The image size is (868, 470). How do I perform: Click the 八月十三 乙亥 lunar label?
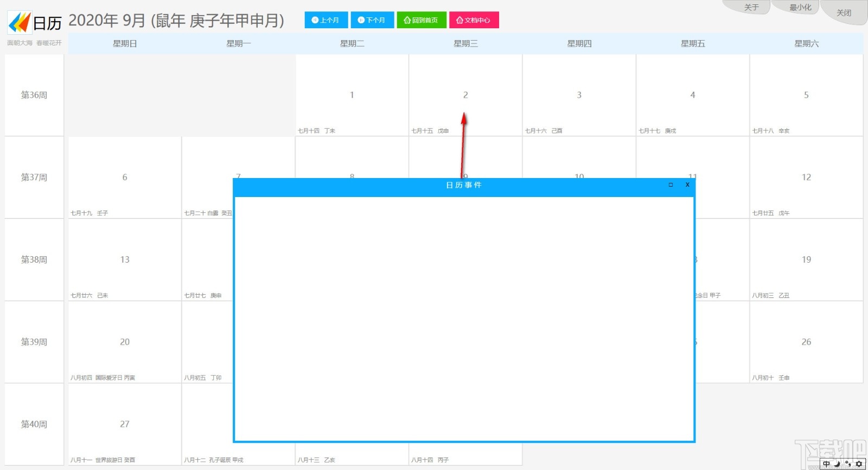(x=316, y=460)
